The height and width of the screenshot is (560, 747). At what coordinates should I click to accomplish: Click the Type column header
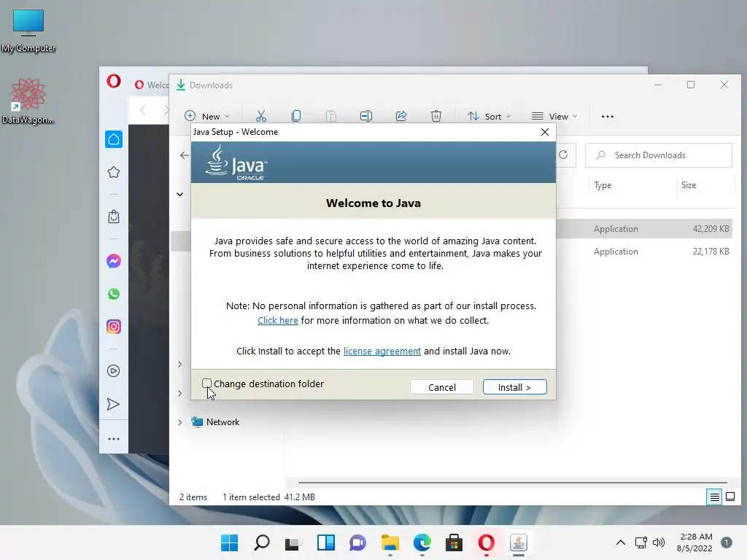point(603,185)
